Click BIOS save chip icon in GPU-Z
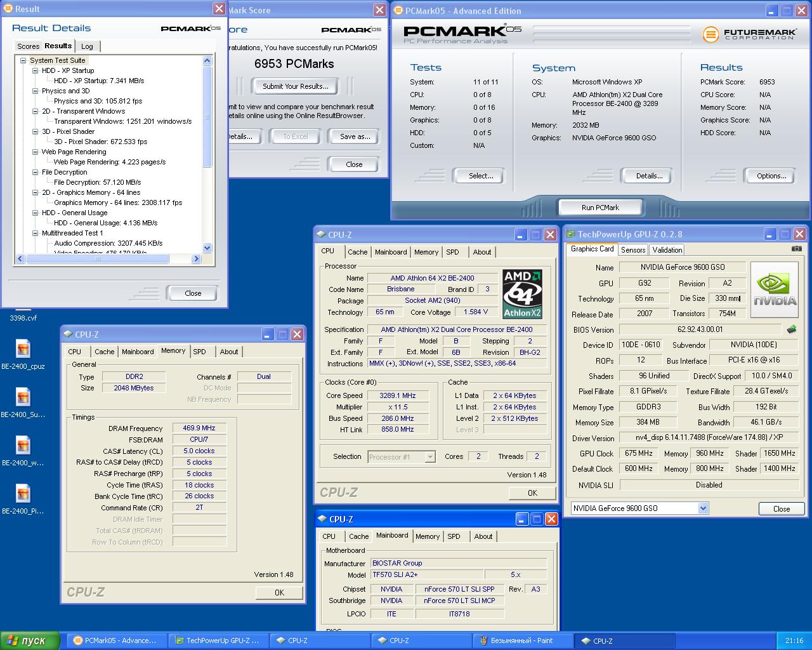Image resolution: width=812 pixels, height=650 pixels. (792, 329)
